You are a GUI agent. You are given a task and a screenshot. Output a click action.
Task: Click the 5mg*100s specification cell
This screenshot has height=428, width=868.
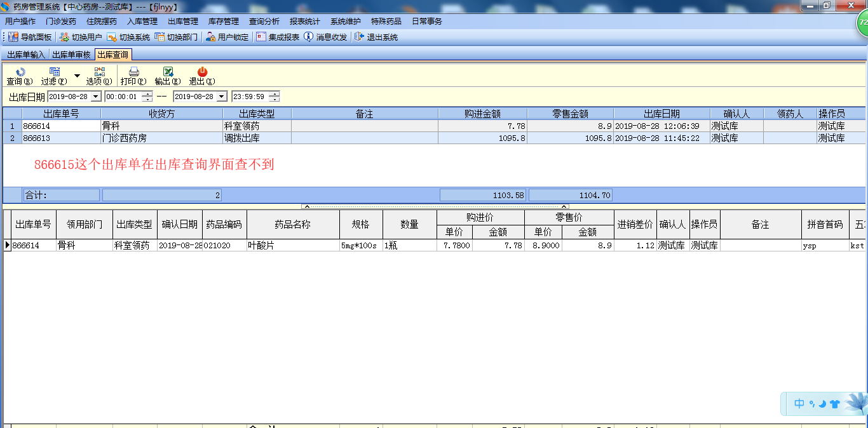(x=361, y=245)
